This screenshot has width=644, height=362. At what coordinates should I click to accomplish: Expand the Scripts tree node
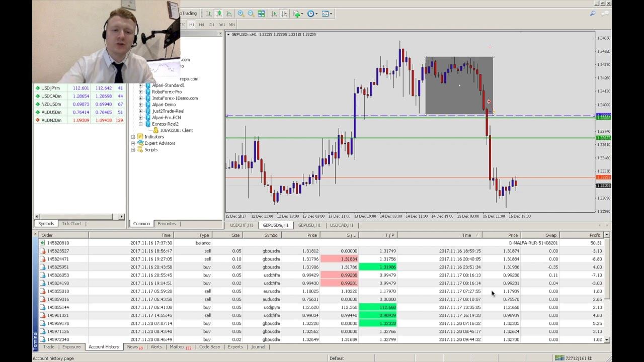click(x=133, y=150)
